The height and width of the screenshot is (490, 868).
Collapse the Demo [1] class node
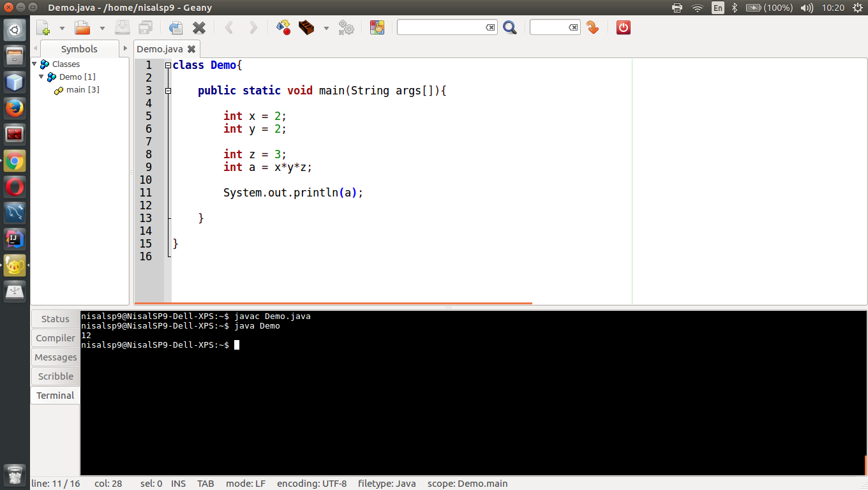pos(41,77)
